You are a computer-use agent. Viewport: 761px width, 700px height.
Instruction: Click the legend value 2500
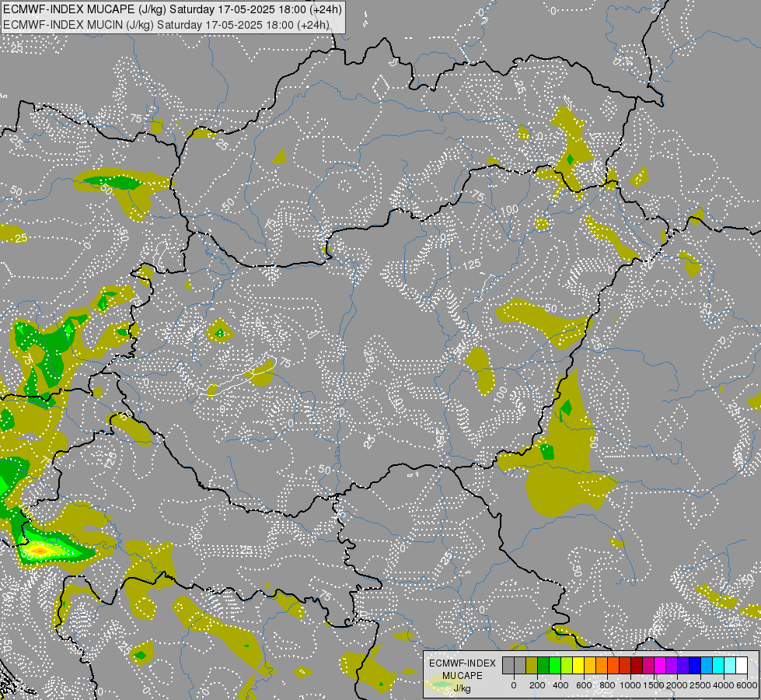pyautogui.click(x=700, y=685)
